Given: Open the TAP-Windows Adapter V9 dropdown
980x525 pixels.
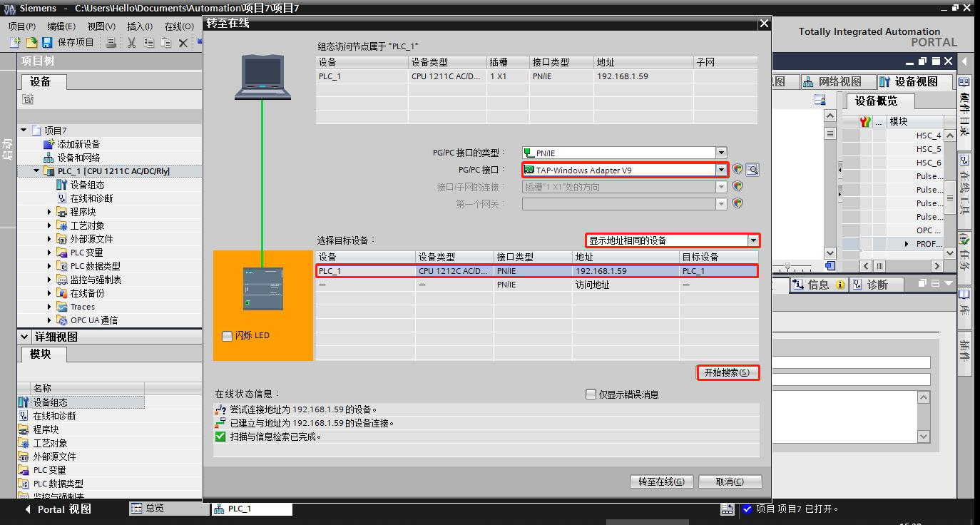Looking at the screenshot, I should pyautogui.click(x=721, y=170).
